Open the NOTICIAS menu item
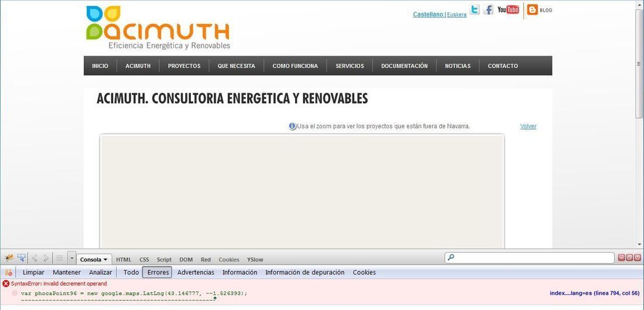Image resolution: width=644 pixels, height=310 pixels. [x=458, y=66]
